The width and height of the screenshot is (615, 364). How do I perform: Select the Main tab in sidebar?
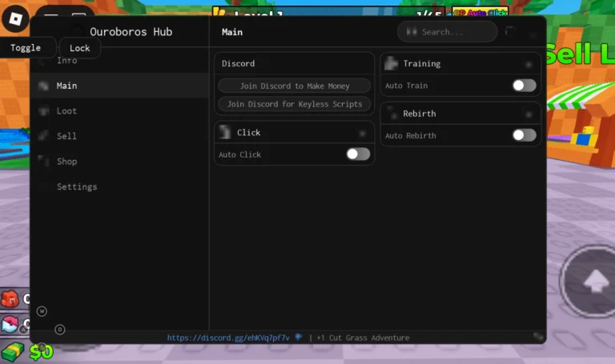119,86
